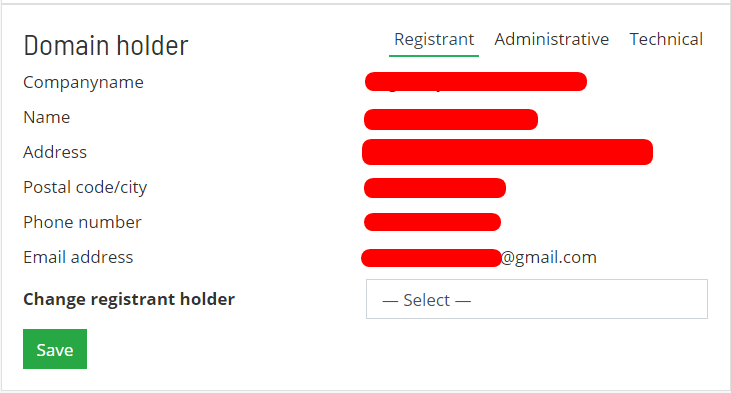Click the redacted email username portion

pyautogui.click(x=431, y=258)
